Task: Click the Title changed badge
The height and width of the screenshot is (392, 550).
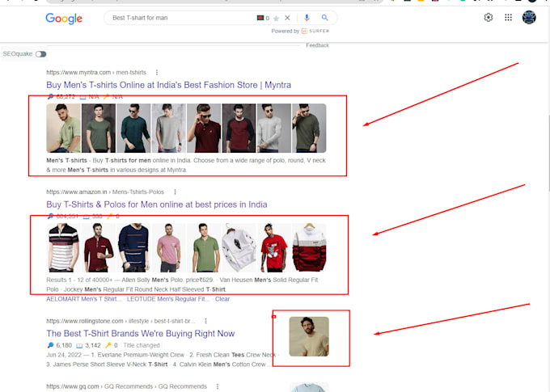Action: coord(142,345)
